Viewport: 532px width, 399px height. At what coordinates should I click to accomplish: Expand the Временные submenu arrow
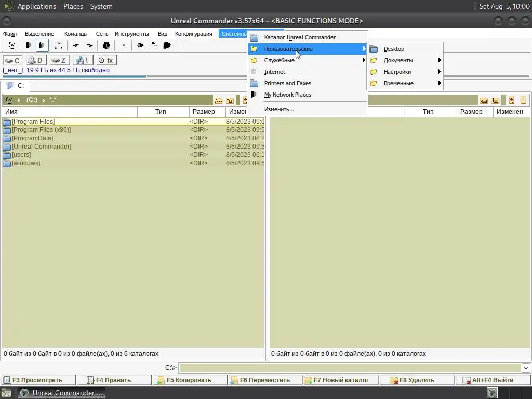[x=440, y=83]
